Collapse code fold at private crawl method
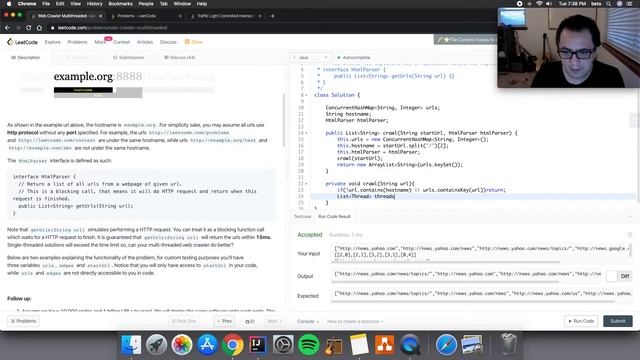The width and height of the screenshot is (640, 360). 307,184
